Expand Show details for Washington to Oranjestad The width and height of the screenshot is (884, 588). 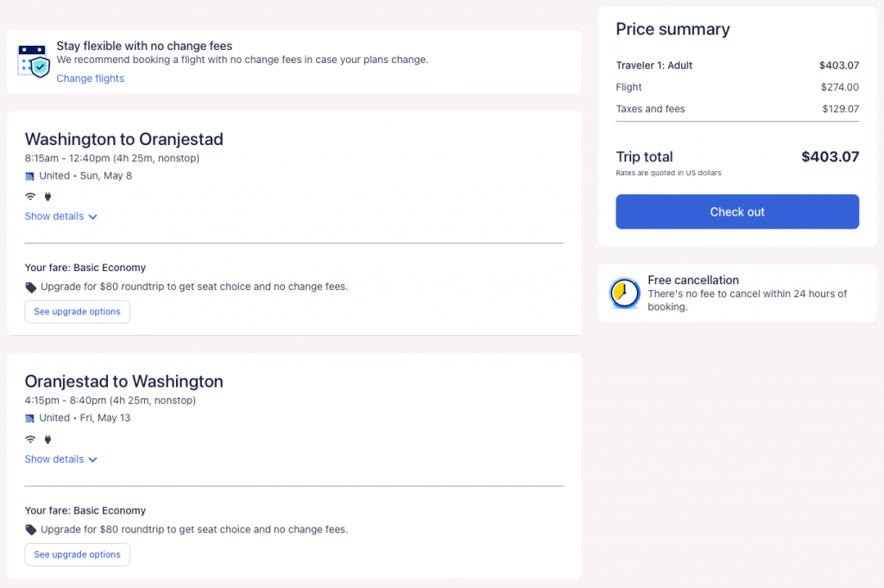pyautogui.click(x=54, y=217)
